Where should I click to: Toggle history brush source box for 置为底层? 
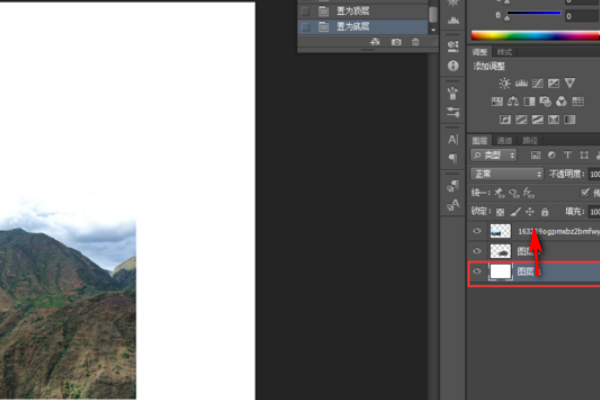(x=305, y=26)
